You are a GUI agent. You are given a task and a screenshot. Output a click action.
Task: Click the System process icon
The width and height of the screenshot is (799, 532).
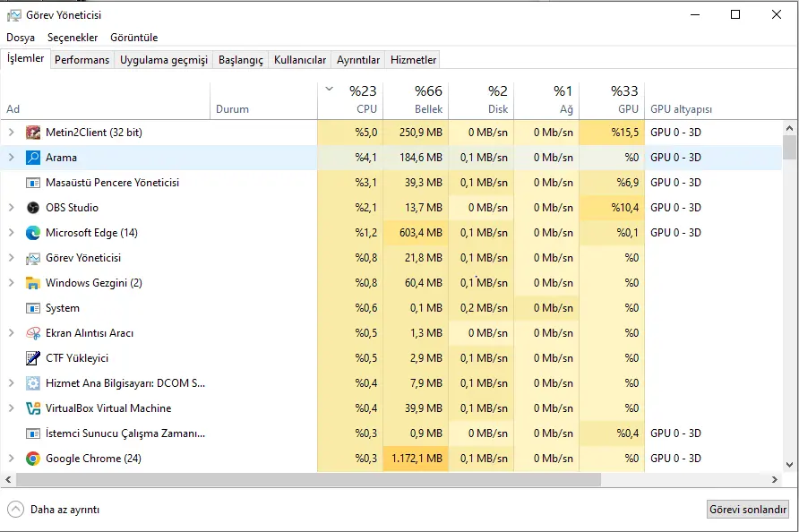coord(32,308)
